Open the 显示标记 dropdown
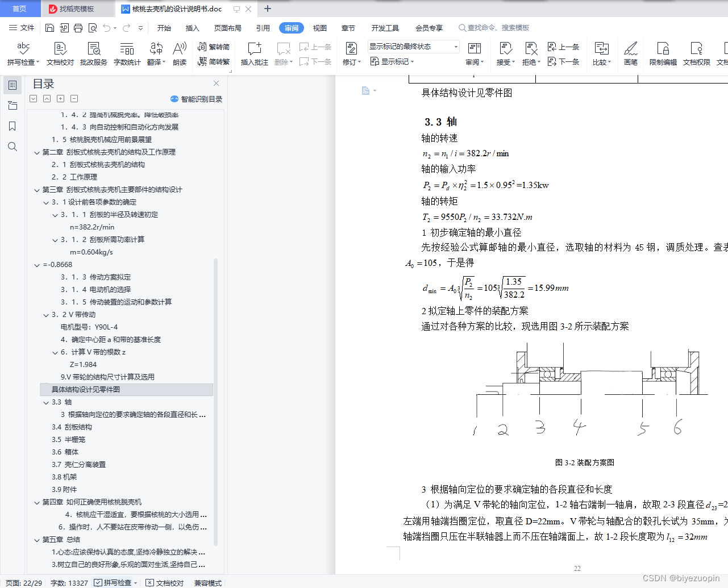Image resolution: width=728 pixels, height=588 pixels. [x=392, y=61]
